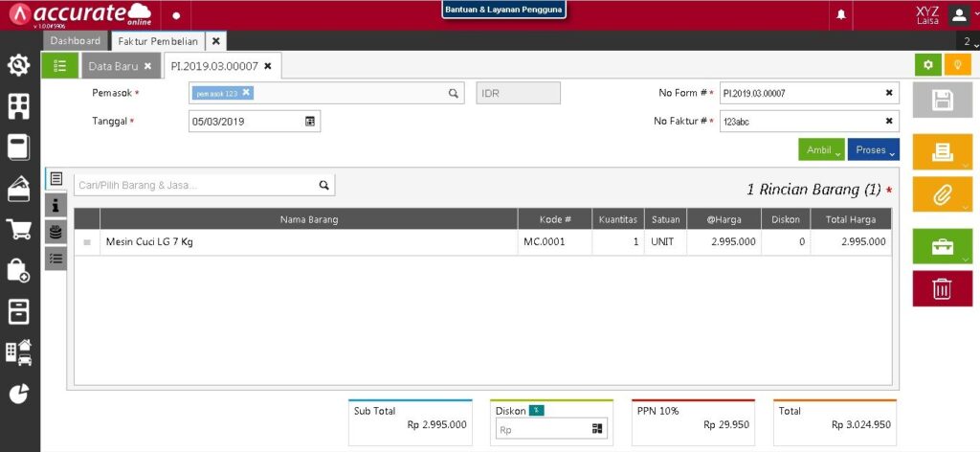Click the shopping cart sidebar icon
The width and height of the screenshot is (980, 452).
tap(18, 229)
